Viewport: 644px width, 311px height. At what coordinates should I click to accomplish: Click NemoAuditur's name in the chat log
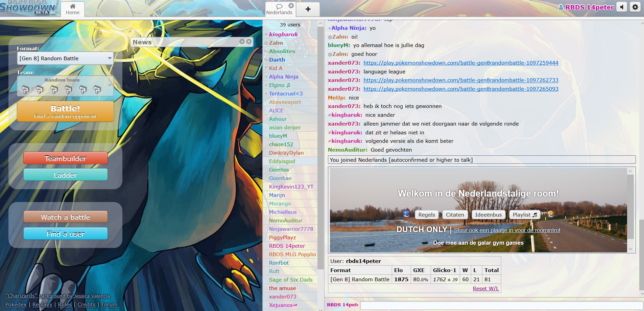[x=348, y=150]
